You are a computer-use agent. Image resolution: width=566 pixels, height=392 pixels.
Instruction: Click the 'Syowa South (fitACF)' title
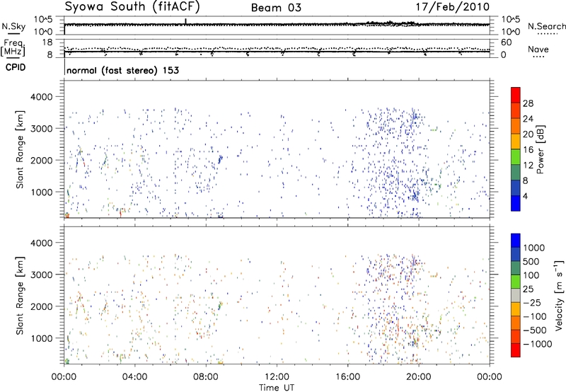(x=132, y=6)
